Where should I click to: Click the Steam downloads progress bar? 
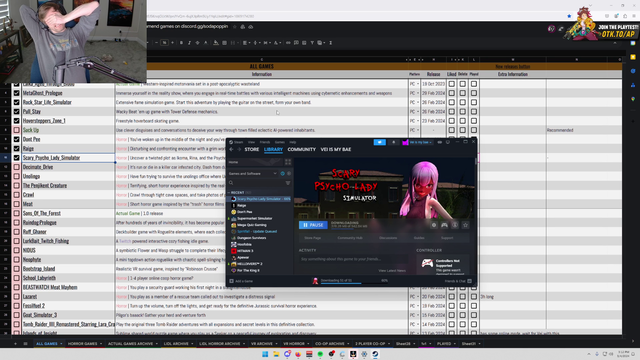pos(341,282)
